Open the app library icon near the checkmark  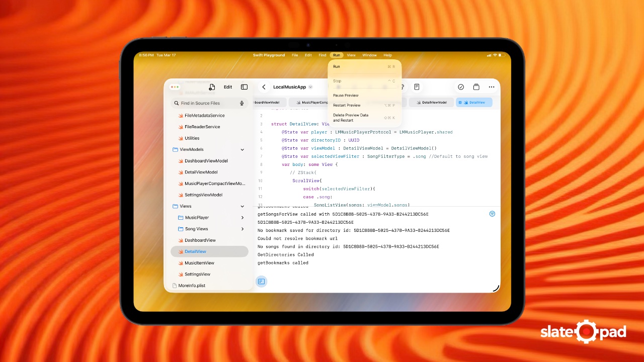point(476,86)
